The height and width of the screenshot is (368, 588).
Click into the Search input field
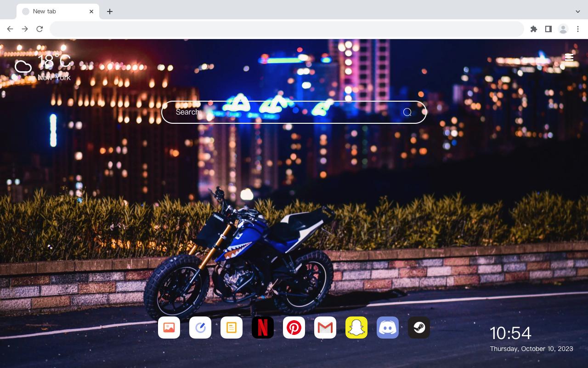tap(294, 112)
